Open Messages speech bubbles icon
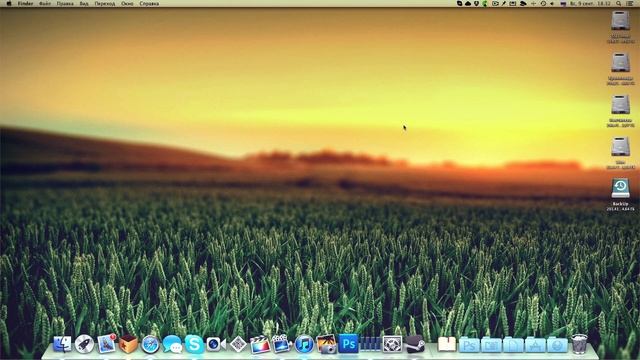Image resolution: width=640 pixels, height=360 pixels. coord(172,344)
